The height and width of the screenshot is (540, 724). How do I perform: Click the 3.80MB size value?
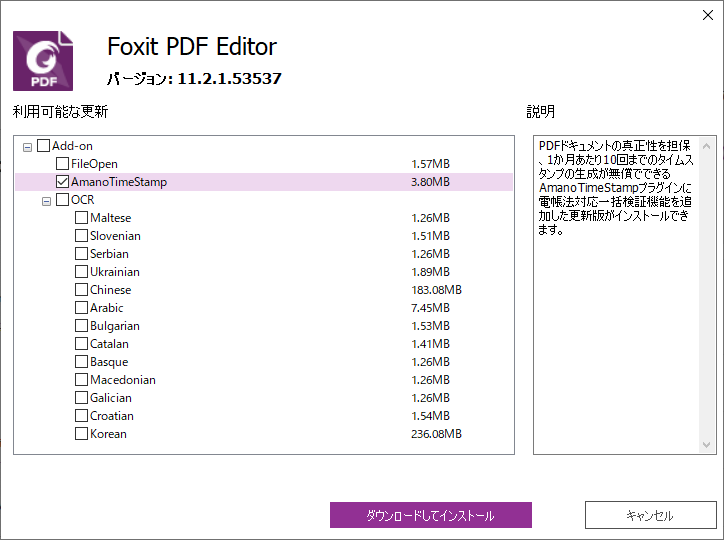click(430, 182)
